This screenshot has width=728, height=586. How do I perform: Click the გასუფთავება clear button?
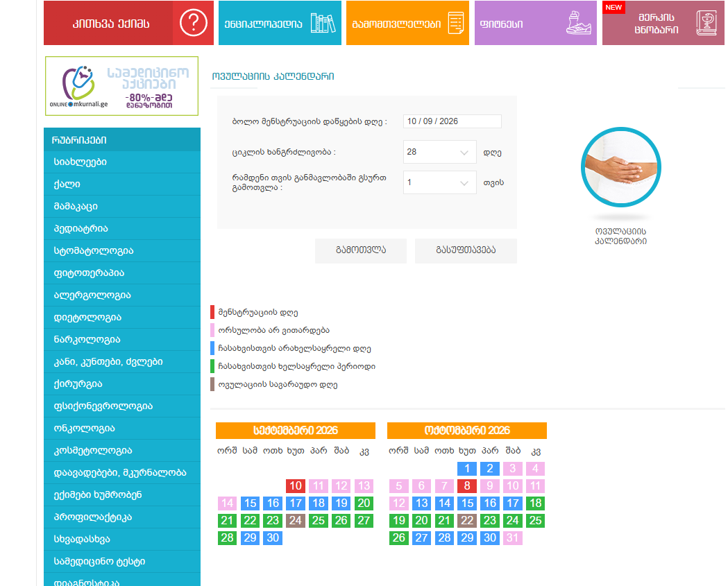coord(466,250)
